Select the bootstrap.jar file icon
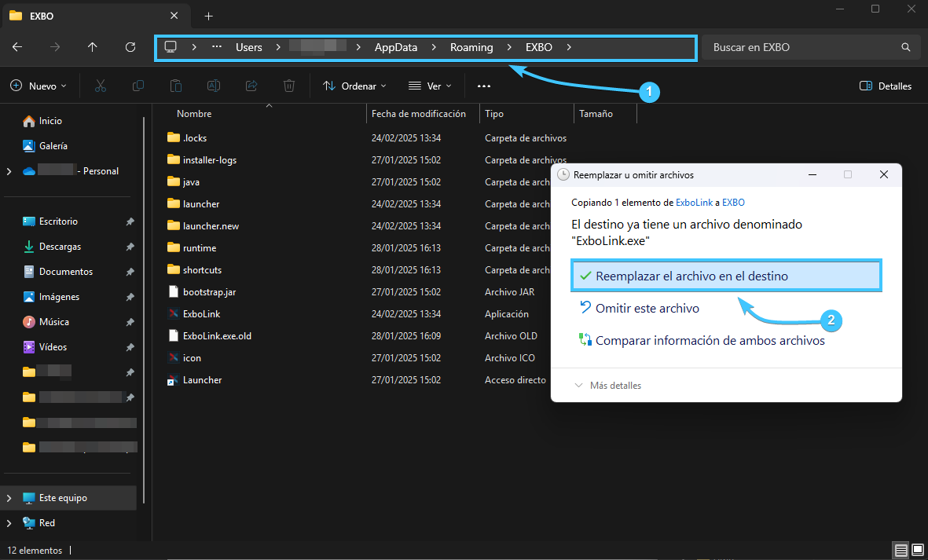This screenshot has height=560, width=928. [x=174, y=292]
